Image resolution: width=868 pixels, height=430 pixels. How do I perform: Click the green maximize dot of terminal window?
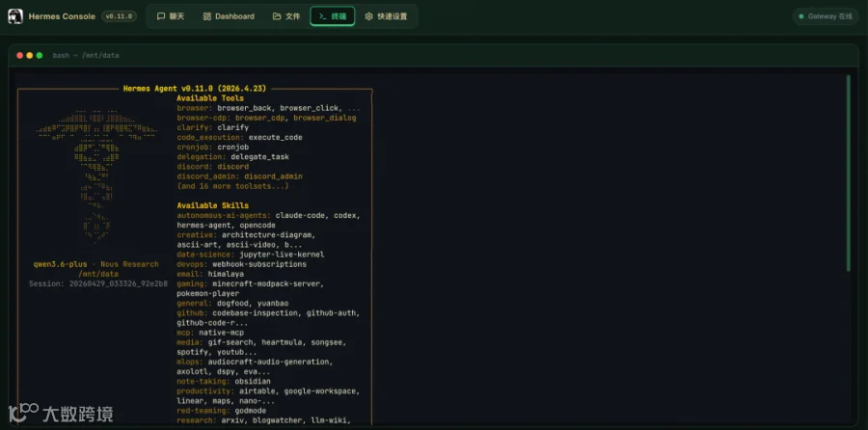click(x=40, y=55)
